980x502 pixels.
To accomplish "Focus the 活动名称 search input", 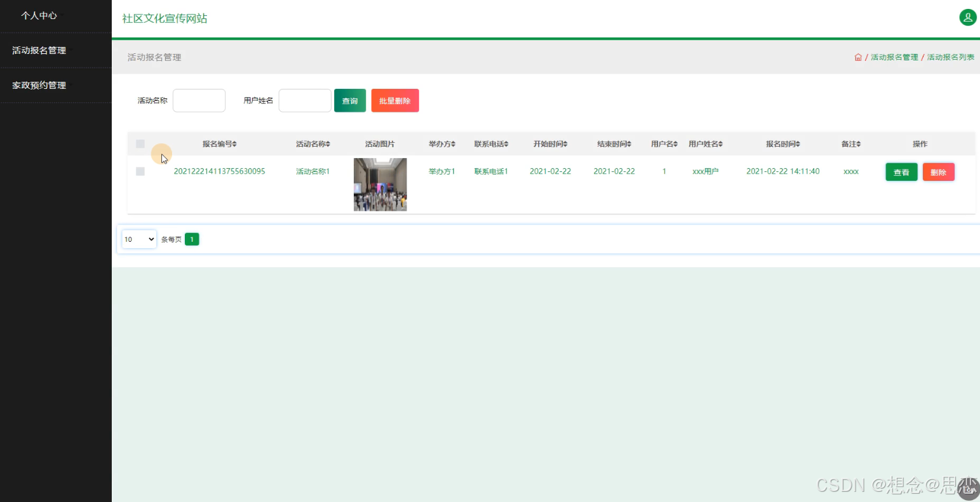I will point(199,100).
